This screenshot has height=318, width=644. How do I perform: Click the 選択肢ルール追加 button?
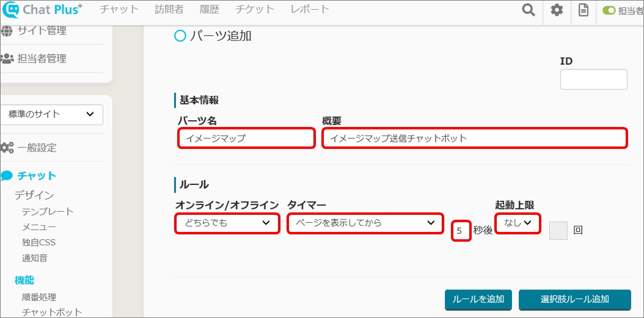(574, 300)
